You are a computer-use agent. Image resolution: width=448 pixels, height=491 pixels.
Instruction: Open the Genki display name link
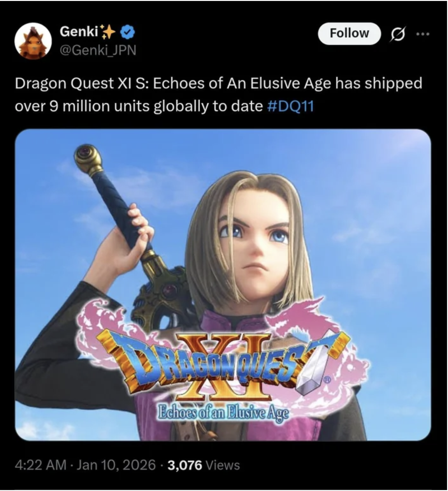coord(79,31)
